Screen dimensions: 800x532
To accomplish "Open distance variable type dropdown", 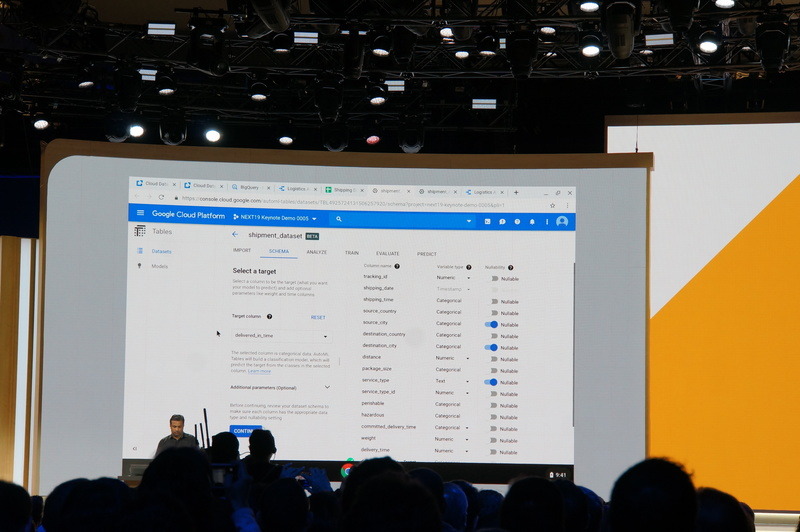I will 452,358.
